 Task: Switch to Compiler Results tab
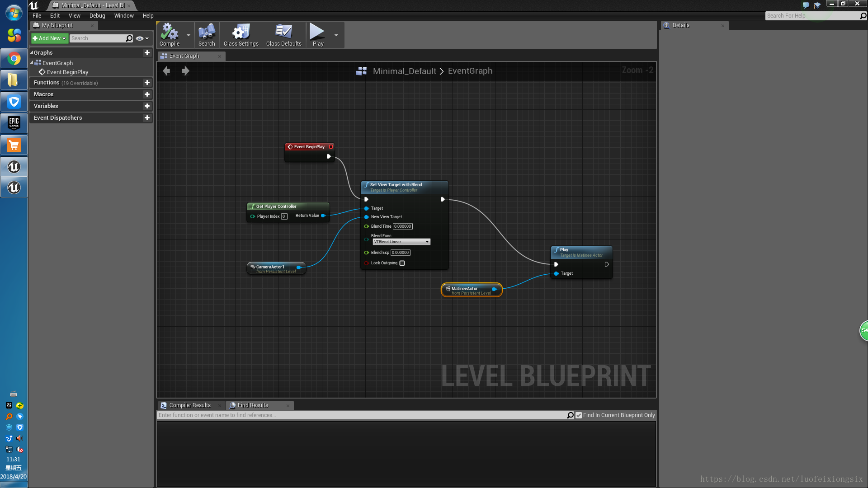190,405
